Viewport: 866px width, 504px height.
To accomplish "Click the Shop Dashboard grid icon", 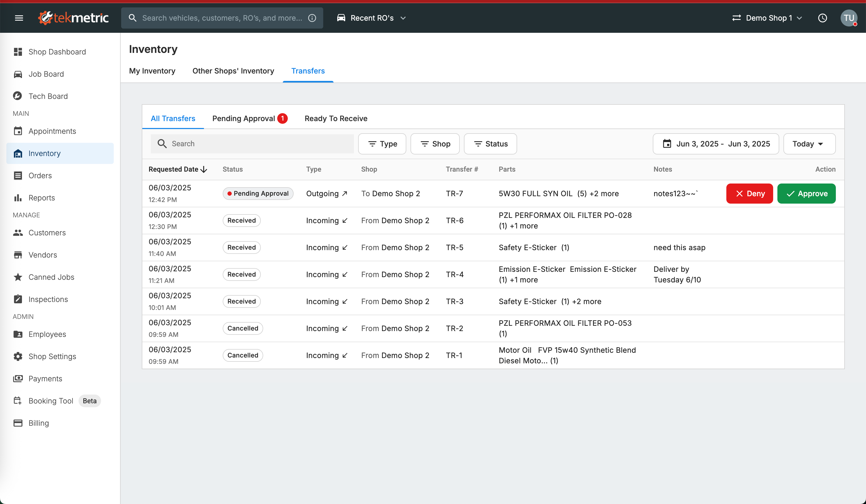I will point(18,52).
